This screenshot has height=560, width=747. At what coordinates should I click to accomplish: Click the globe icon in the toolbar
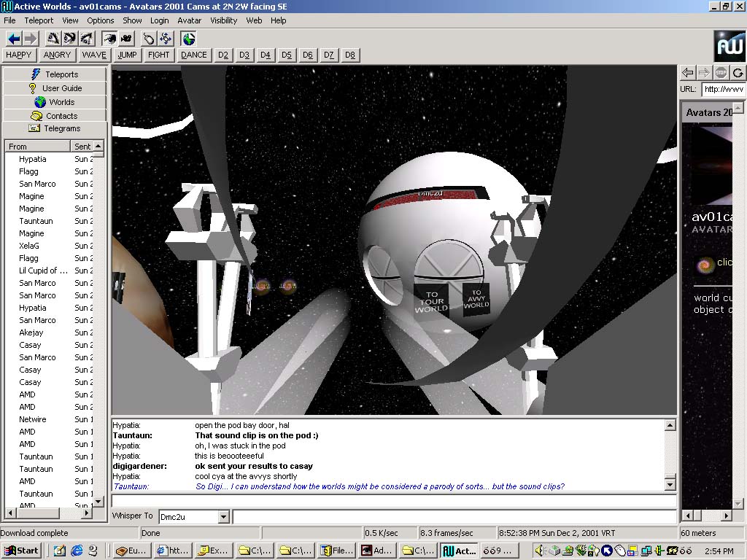[x=189, y=39]
